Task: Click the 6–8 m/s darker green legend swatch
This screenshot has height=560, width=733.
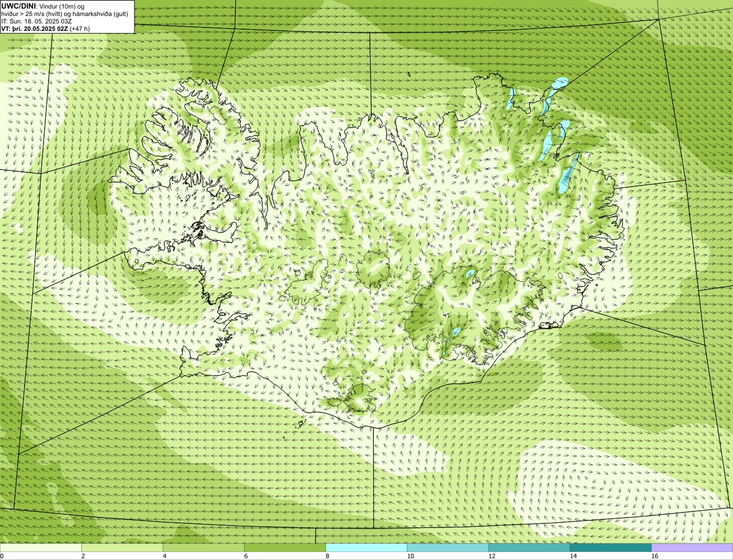Action: coord(285,548)
